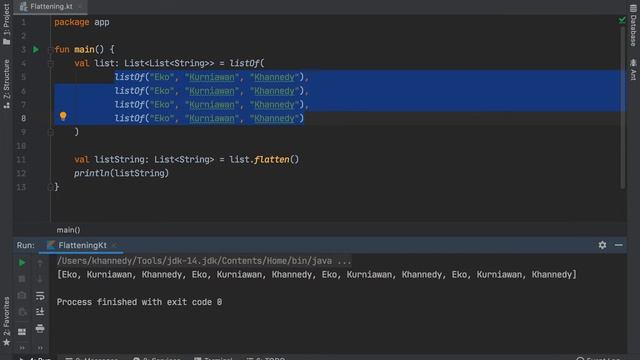640x360 pixels.
Task: Click the green inspection checkmark icon
Action: (622, 20)
